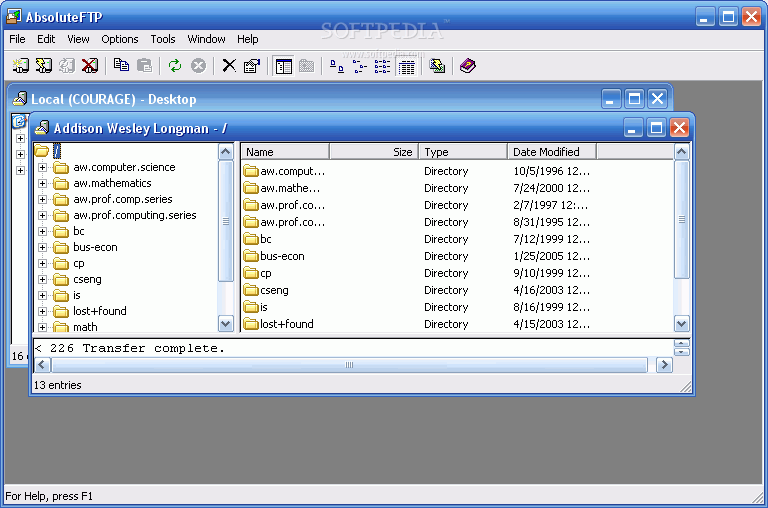
Task: Select the math folder in tree
Action: click(x=85, y=327)
